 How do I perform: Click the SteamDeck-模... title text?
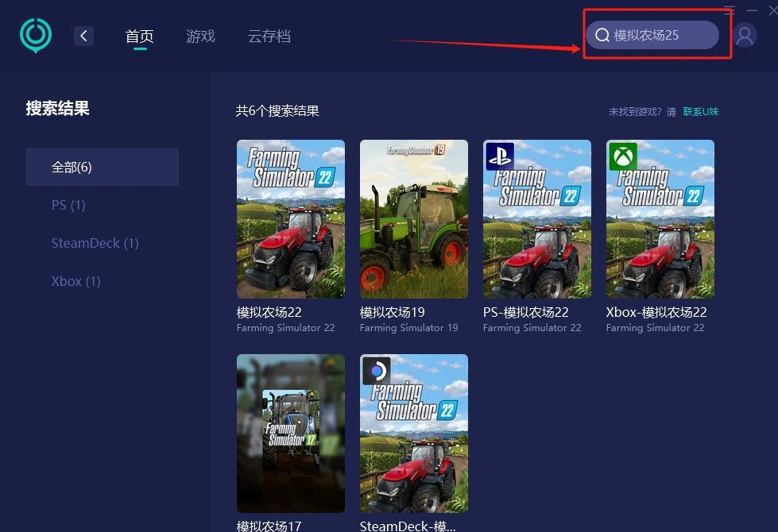point(408,526)
